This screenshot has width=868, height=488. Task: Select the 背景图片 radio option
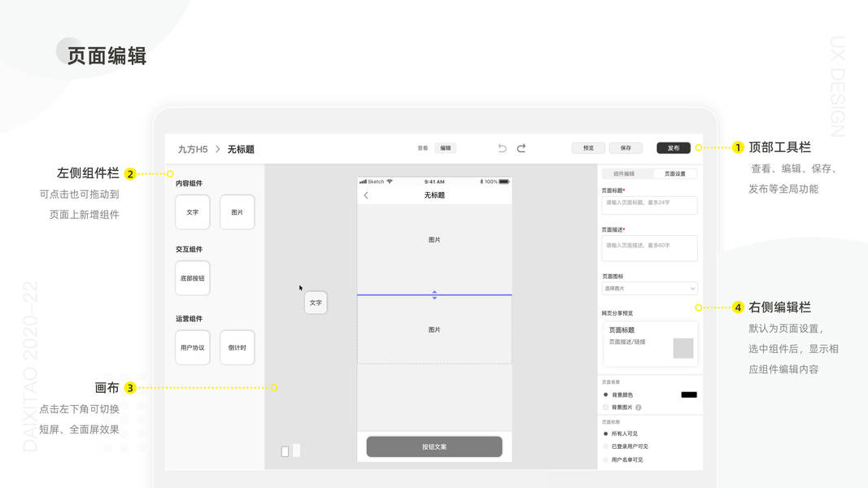(605, 407)
